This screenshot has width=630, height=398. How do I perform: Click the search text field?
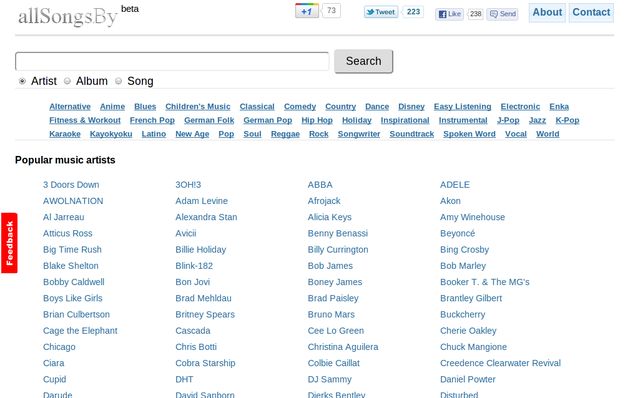click(x=172, y=61)
